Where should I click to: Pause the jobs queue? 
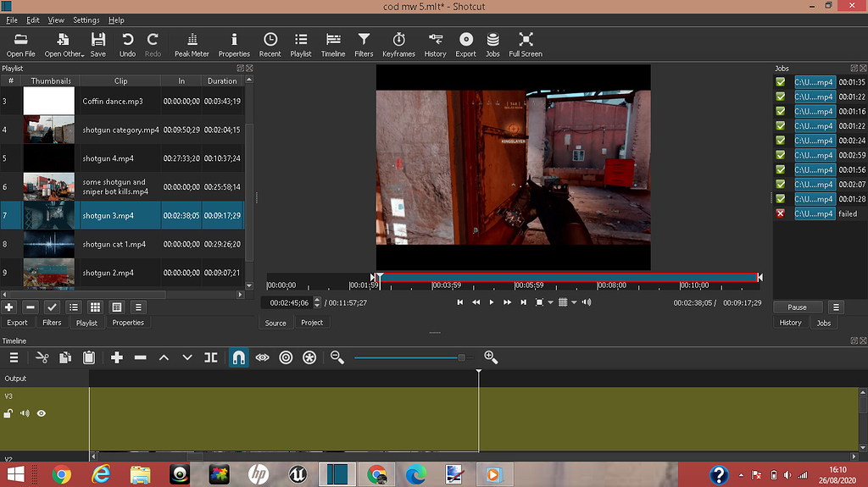[x=797, y=307]
